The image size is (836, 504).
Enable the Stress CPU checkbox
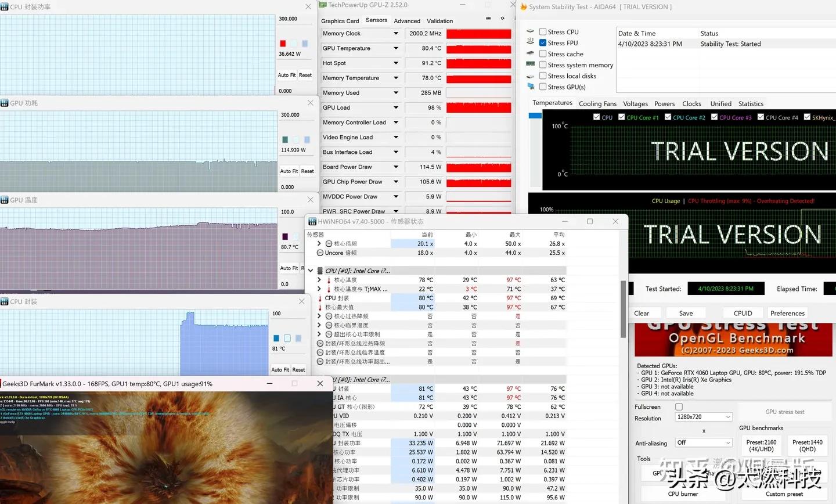pos(542,31)
